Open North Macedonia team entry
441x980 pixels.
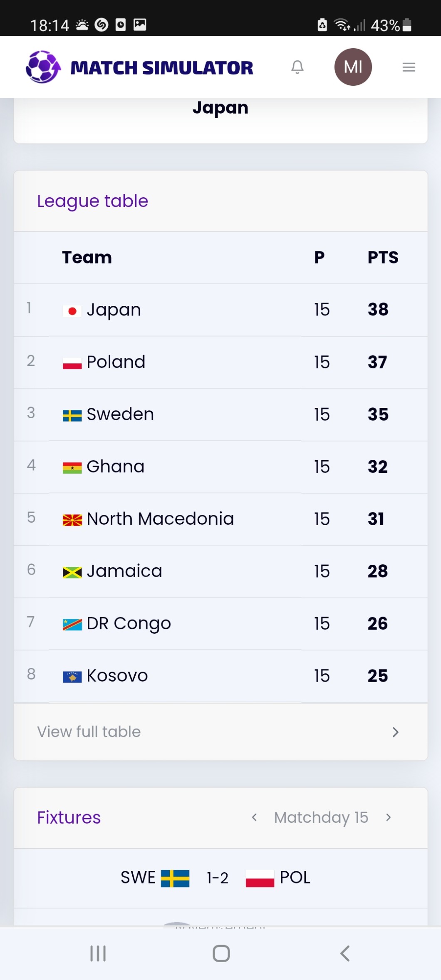click(160, 519)
